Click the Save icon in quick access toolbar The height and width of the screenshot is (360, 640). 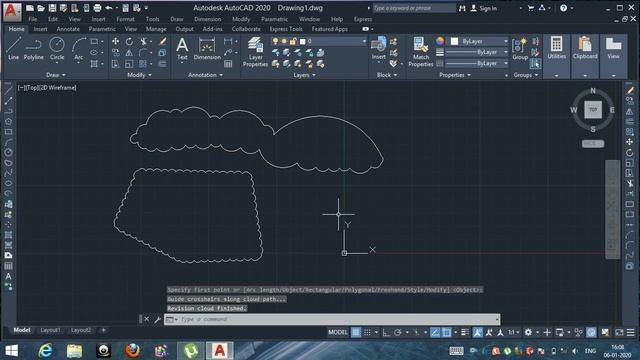click(x=52, y=8)
